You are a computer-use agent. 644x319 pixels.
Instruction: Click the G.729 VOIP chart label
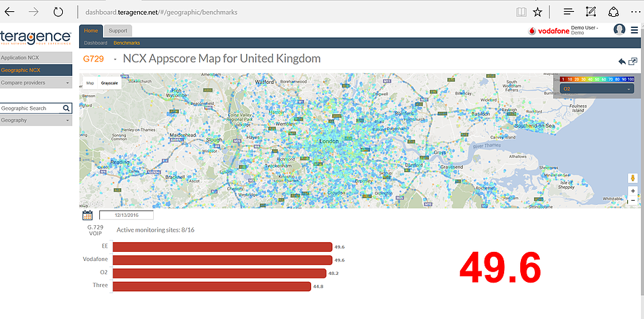(95, 229)
